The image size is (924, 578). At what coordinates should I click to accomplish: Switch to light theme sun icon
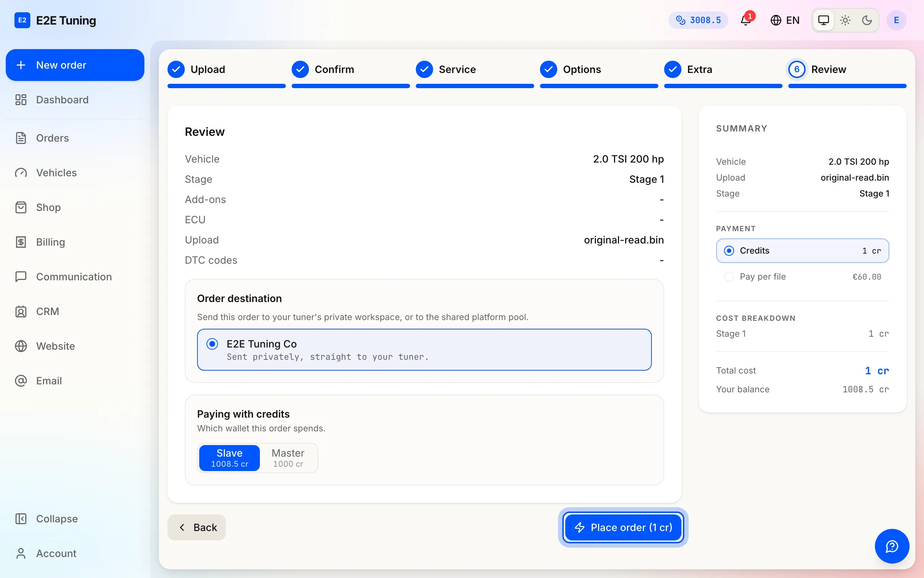845,20
